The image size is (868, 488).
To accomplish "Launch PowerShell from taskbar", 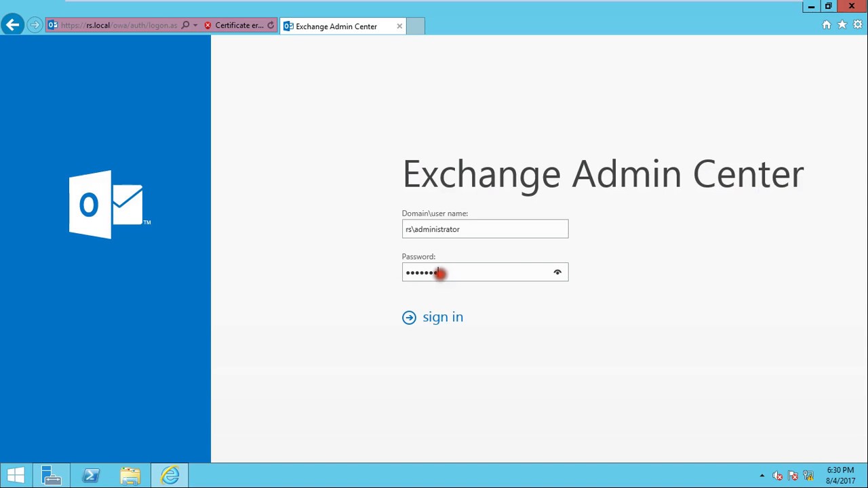I will (x=91, y=476).
